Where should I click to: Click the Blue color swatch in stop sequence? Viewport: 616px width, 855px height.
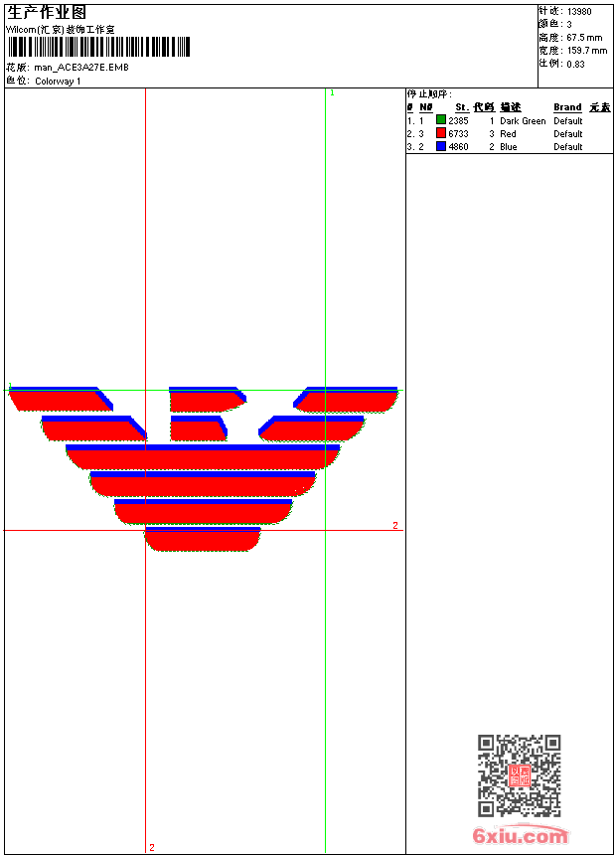441,146
